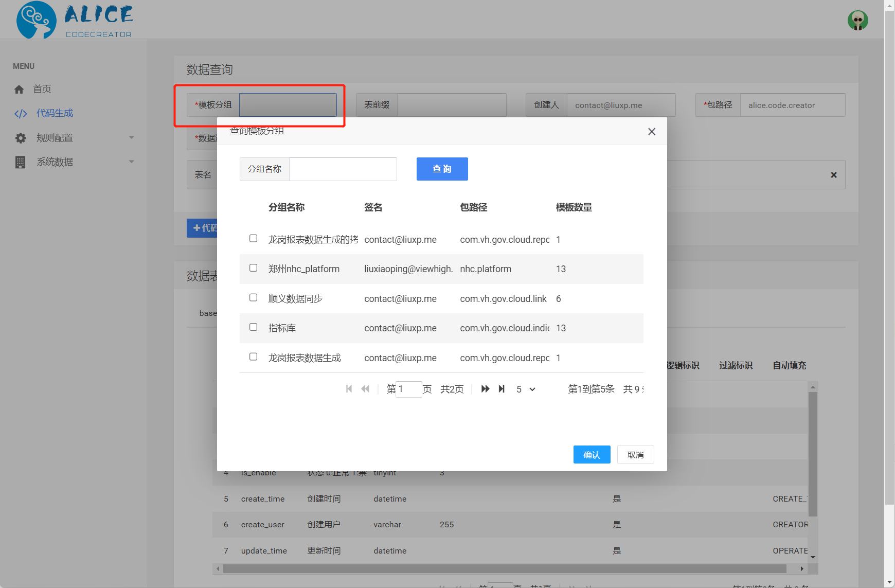Click the partially hidden +代码 button

click(x=202, y=228)
